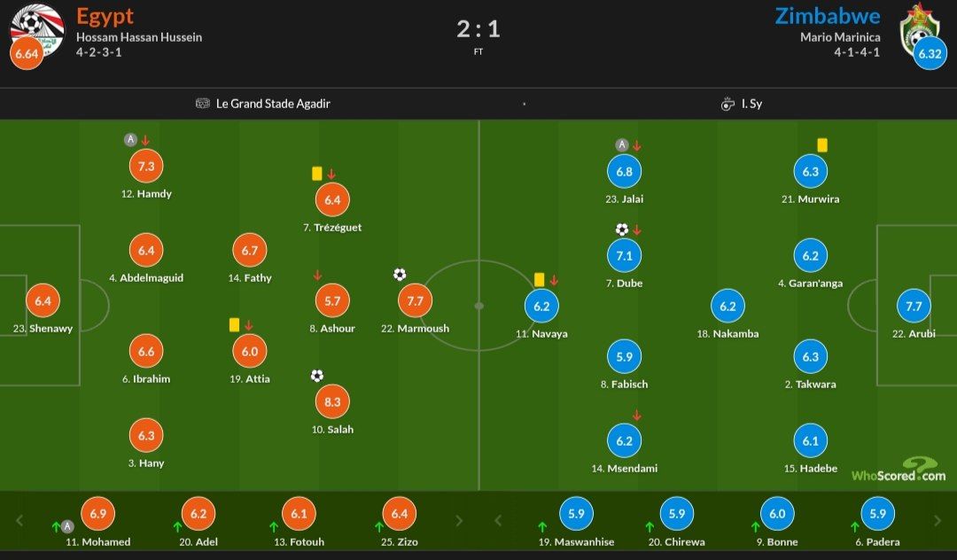The height and width of the screenshot is (560, 957).
Task: Click the goal ball icon above Salah
Action: pyautogui.click(x=317, y=376)
